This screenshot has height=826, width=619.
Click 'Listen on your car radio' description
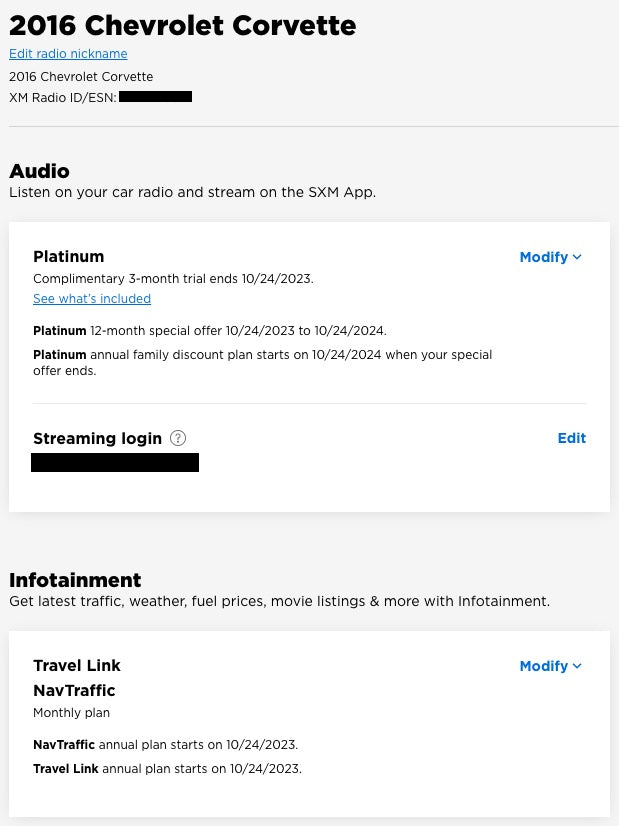point(192,192)
